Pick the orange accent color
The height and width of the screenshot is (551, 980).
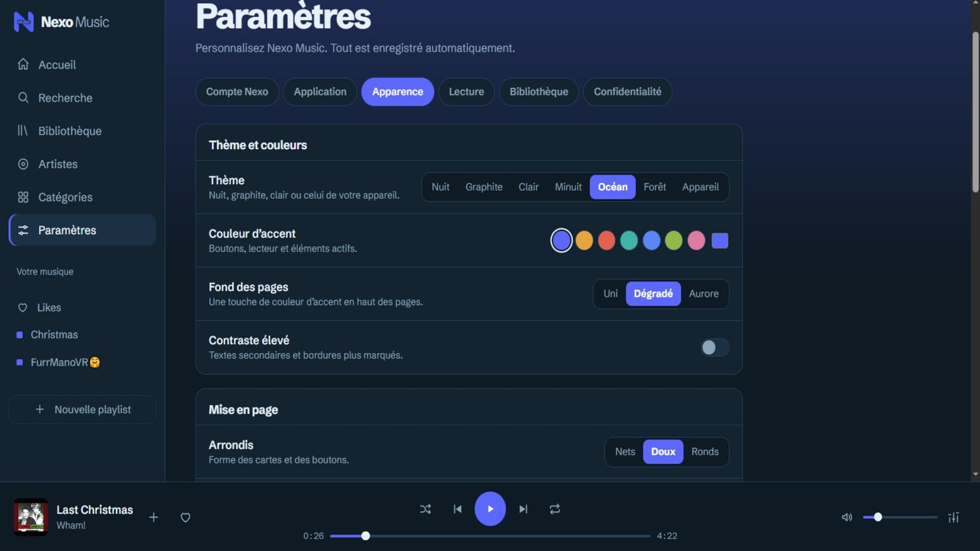pyautogui.click(x=584, y=241)
